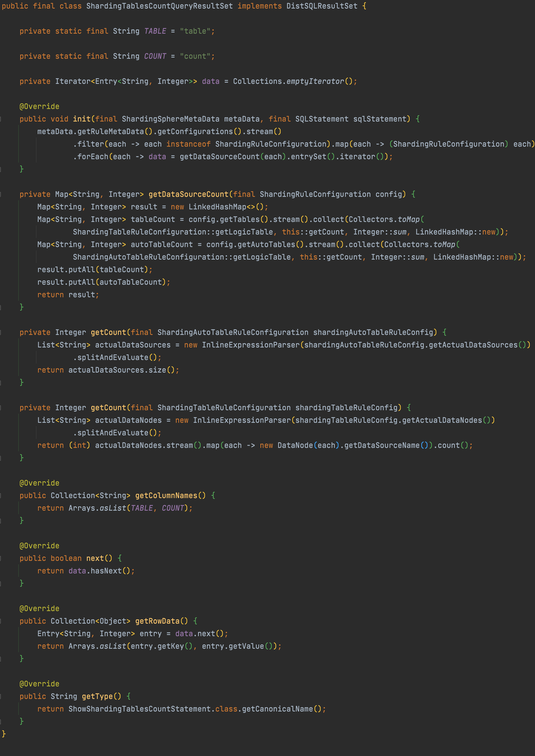Click the getDataSourceCount method declaration name
535x756 pixels.
click(x=188, y=194)
